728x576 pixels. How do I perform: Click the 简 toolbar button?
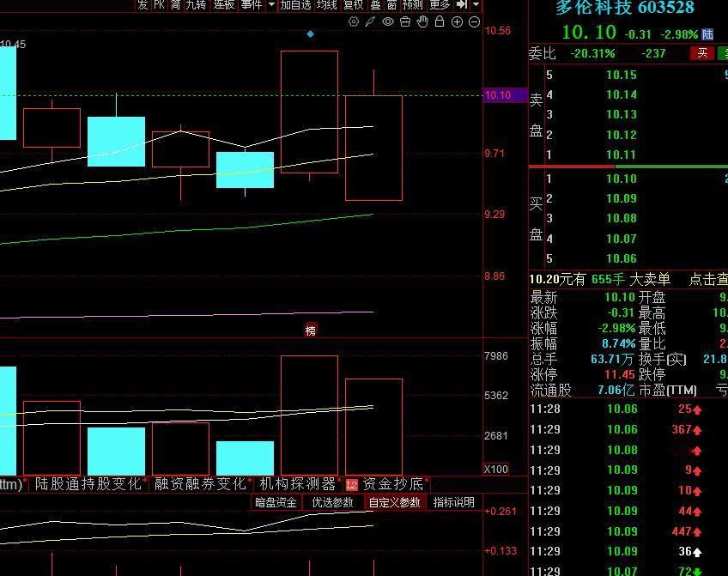(175, 5)
